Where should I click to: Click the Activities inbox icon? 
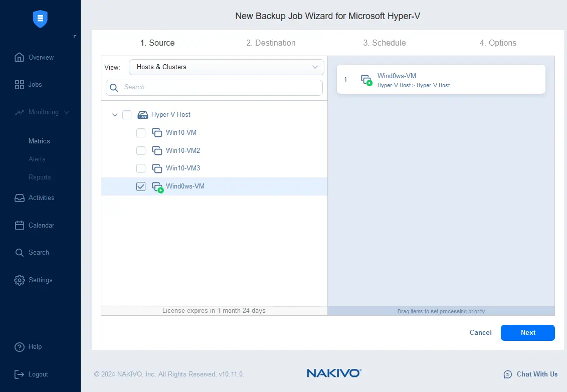[x=19, y=198]
